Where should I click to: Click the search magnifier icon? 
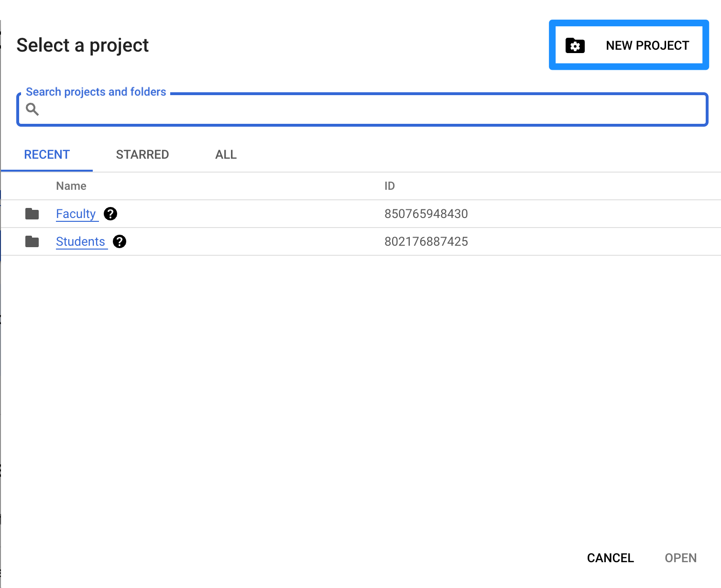[33, 109]
